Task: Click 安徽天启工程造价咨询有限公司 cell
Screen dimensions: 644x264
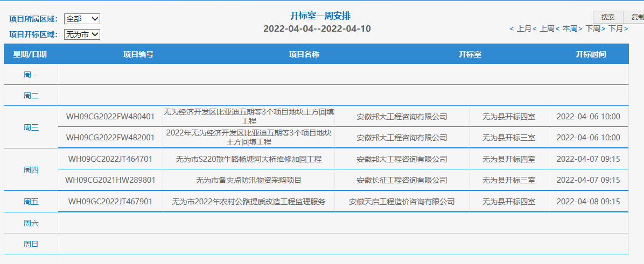Action: pos(402,202)
